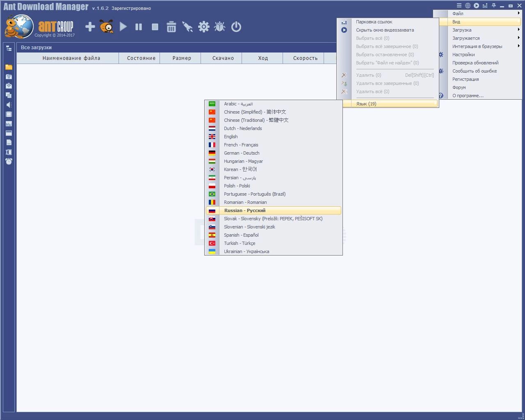Click Скрыть окно видеозахвата

coord(388,30)
